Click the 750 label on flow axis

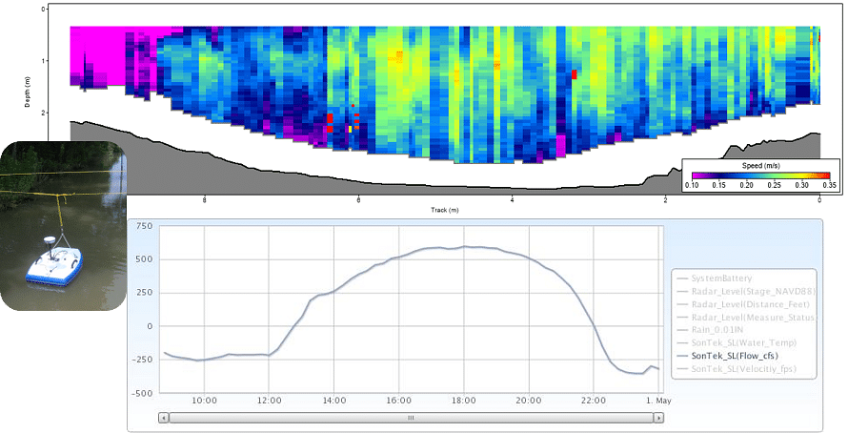tap(145, 226)
